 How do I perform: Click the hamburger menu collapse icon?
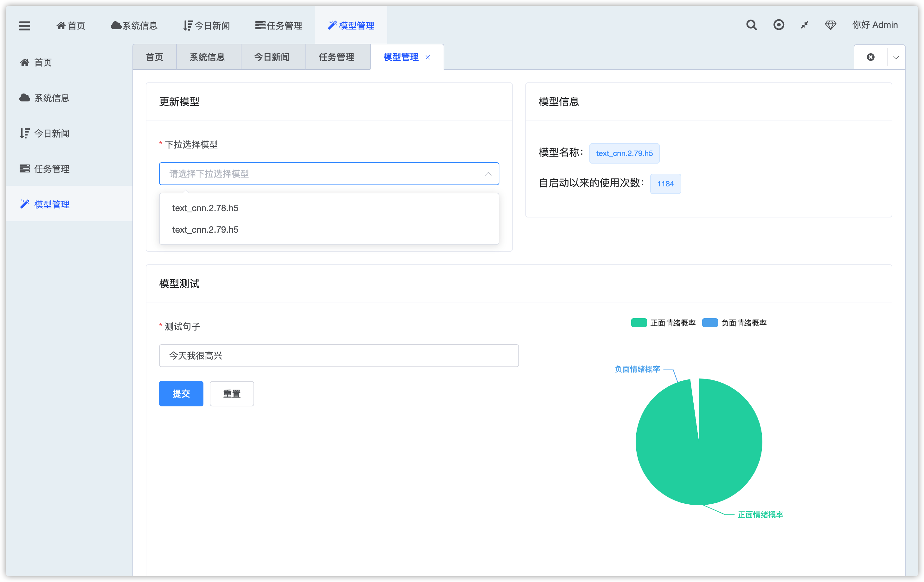pos(25,26)
